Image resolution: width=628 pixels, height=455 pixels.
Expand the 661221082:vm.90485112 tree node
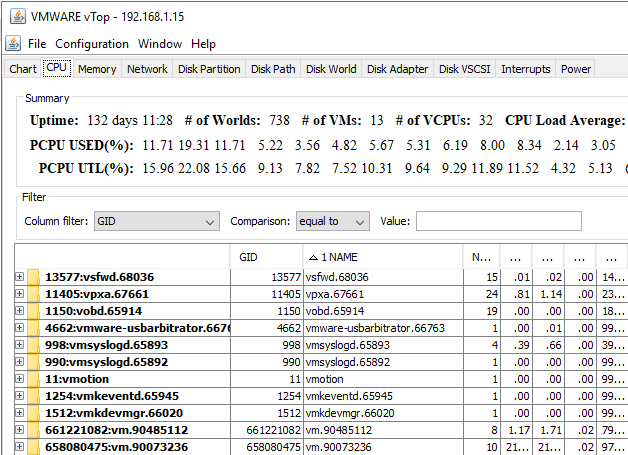(19, 429)
